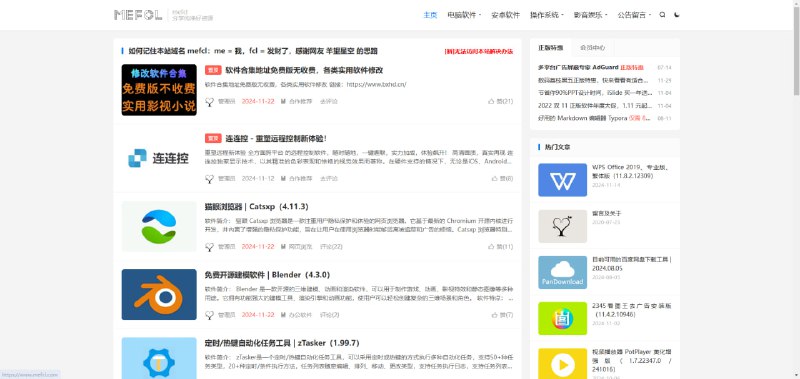Open article 定时/热键自动化任务工具 | zTasker

click(x=282, y=343)
